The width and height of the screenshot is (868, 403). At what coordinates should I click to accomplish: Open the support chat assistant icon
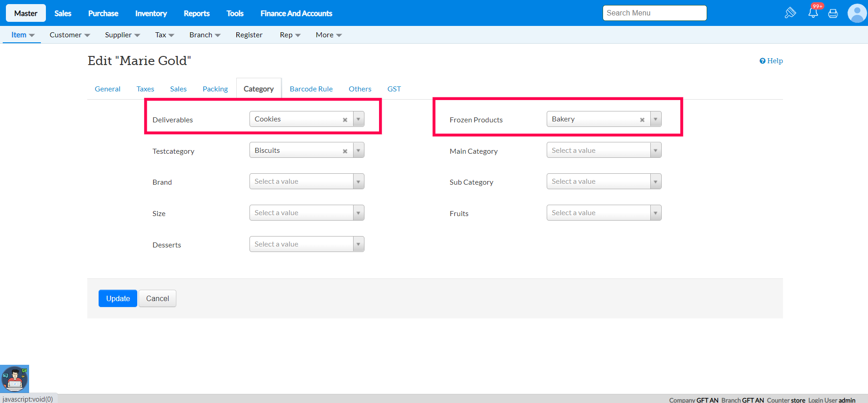tap(15, 379)
